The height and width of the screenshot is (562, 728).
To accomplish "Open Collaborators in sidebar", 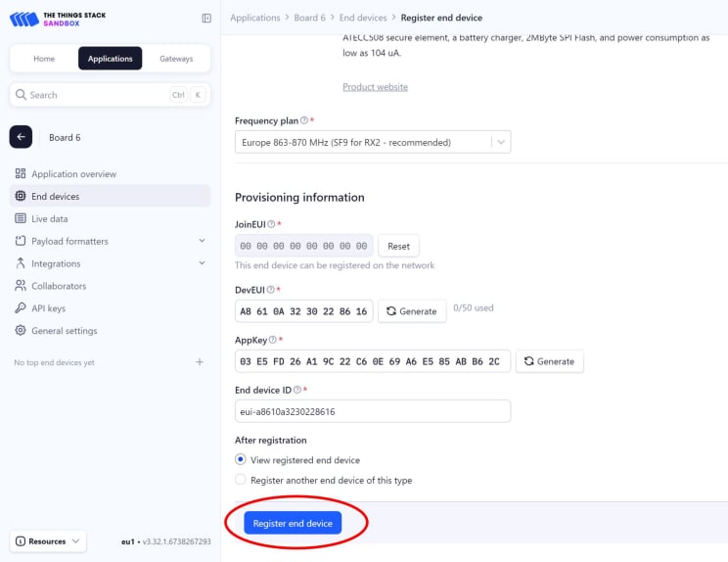I will (110, 286).
